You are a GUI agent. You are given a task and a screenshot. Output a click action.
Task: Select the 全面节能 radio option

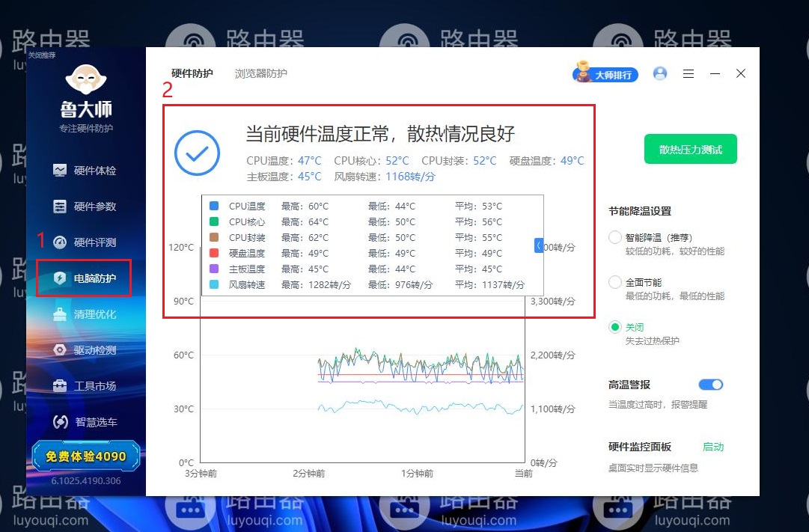click(x=615, y=282)
